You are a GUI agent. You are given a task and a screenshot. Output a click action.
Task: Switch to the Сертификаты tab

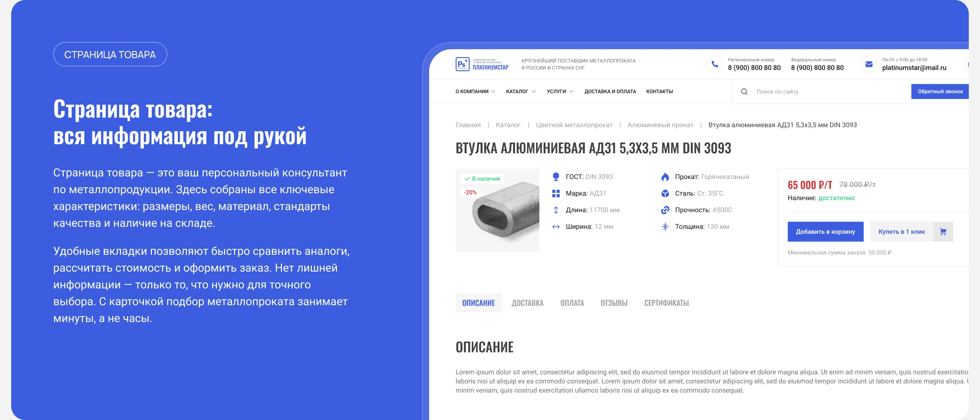pos(666,303)
